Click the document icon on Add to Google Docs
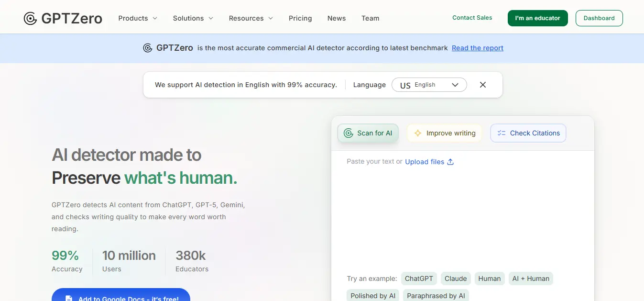Viewport: 644px width, 301px height. 69,299
